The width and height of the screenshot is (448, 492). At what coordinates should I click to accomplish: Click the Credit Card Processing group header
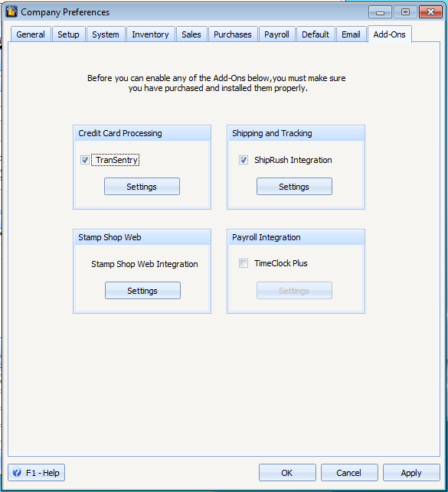pos(142,133)
